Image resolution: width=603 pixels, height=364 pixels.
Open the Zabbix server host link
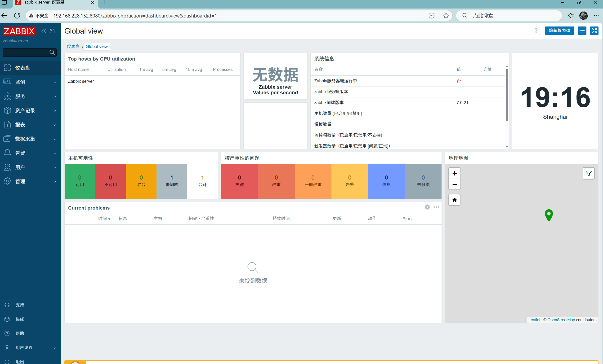pos(81,81)
